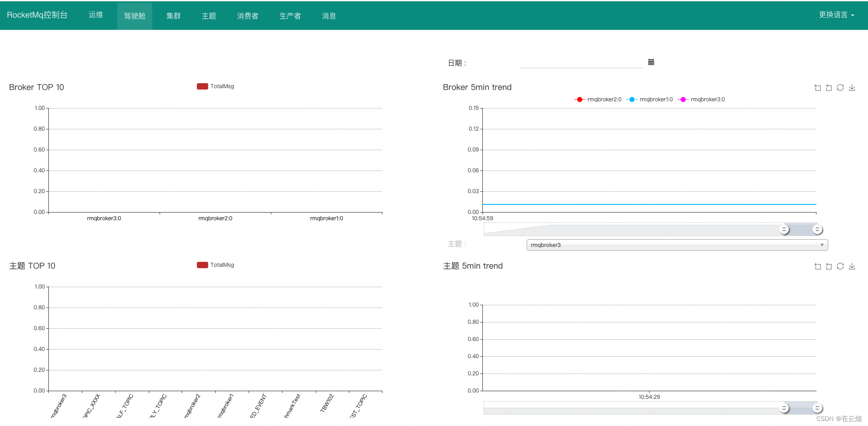Click right zoom handle of 主题 trend slider

click(x=817, y=408)
